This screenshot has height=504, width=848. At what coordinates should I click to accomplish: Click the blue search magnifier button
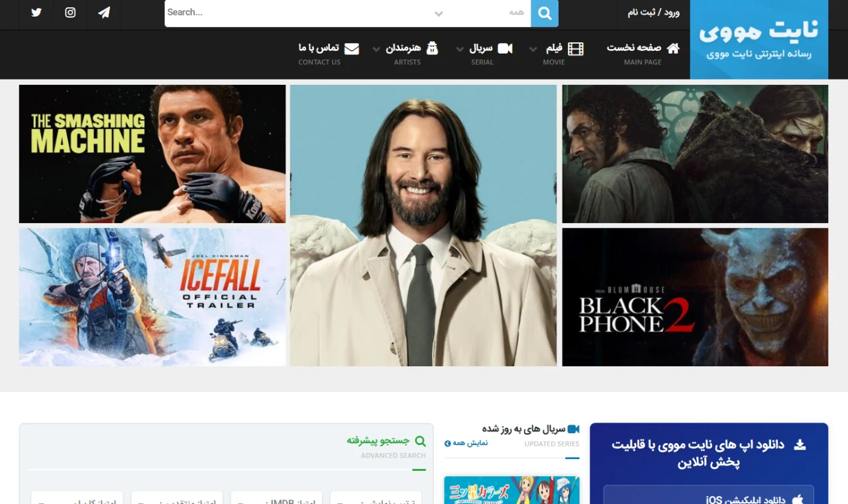545,13
